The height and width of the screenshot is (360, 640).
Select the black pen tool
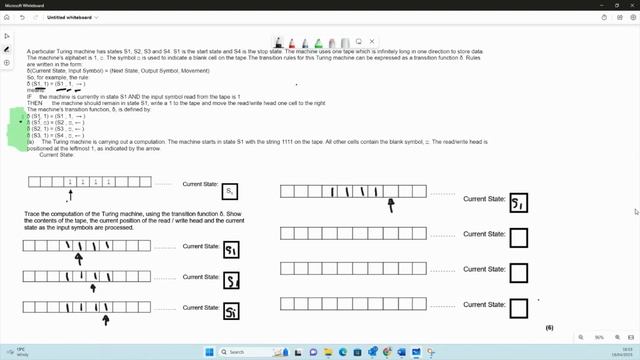(x=279, y=42)
